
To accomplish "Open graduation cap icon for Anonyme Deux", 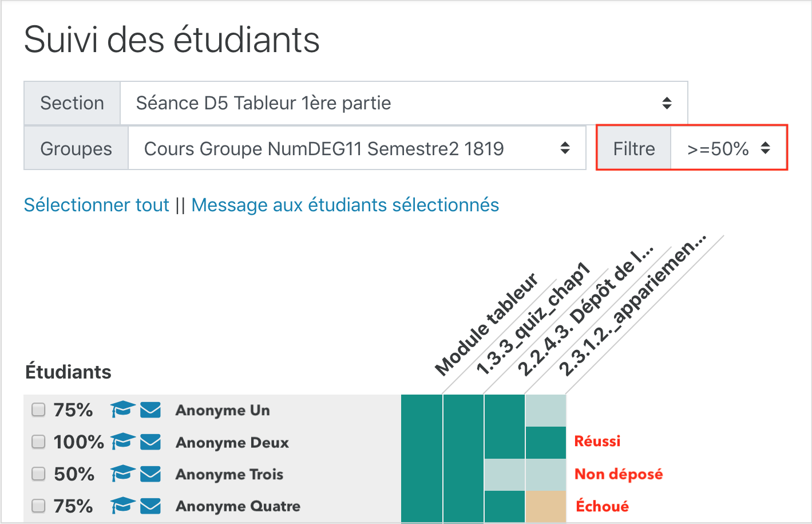I will coord(122,442).
